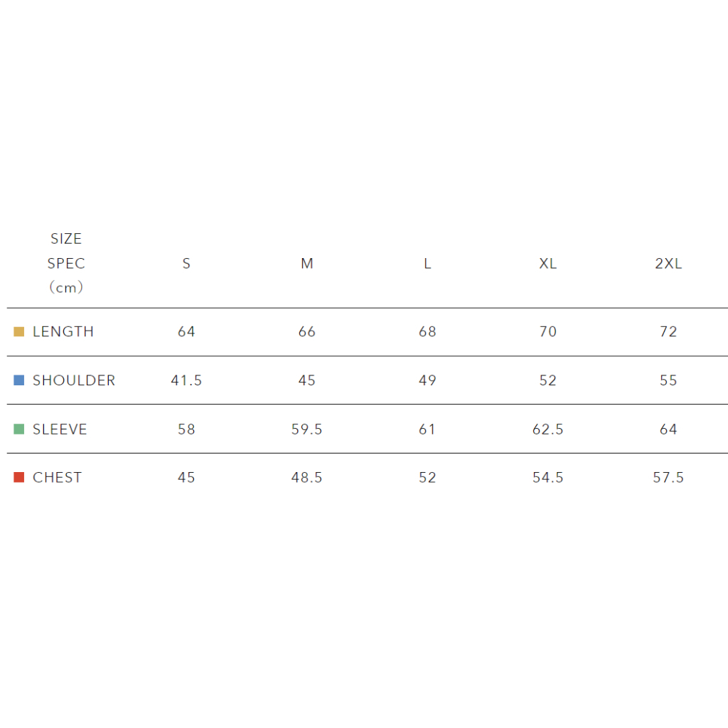728x728 pixels.
Task: Click the SIZE SPEC (cm) header
Action: tap(66, 263)
